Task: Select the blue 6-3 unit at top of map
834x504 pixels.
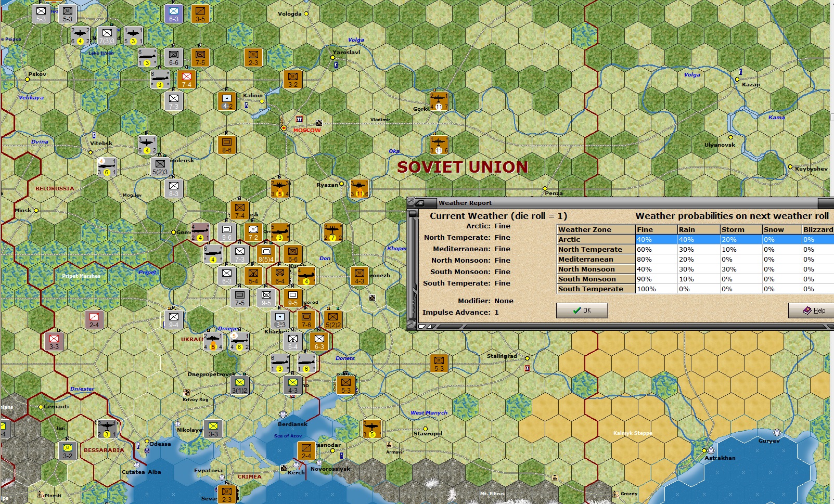Action: pos(174,14)
